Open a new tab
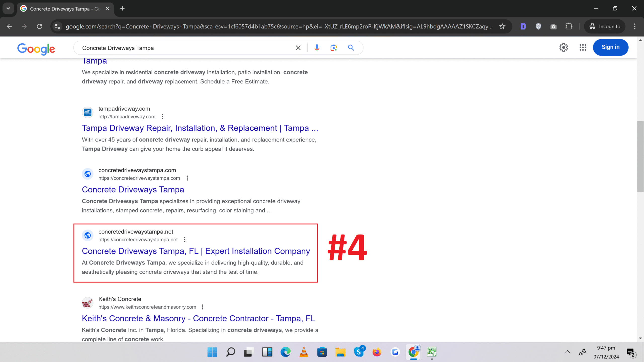 click(122, 9)
